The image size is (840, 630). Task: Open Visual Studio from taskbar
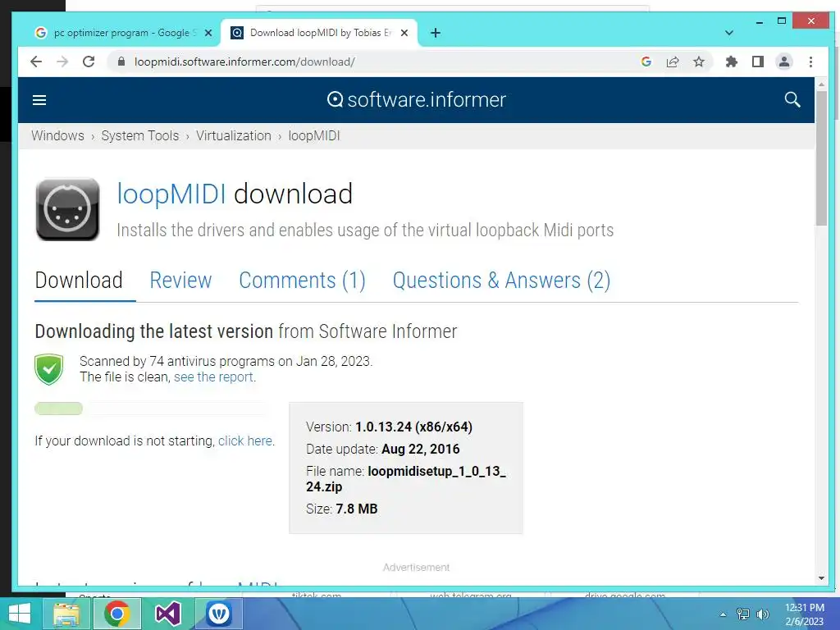pyautogui.click(x=168, y=614)
